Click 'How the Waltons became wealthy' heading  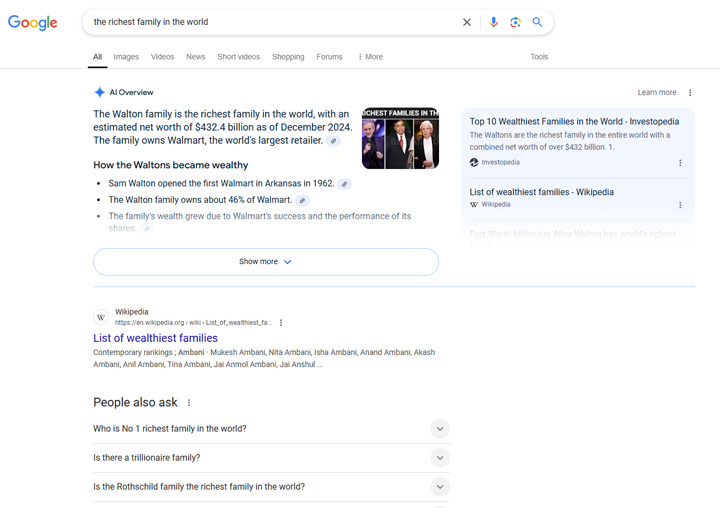171,165
